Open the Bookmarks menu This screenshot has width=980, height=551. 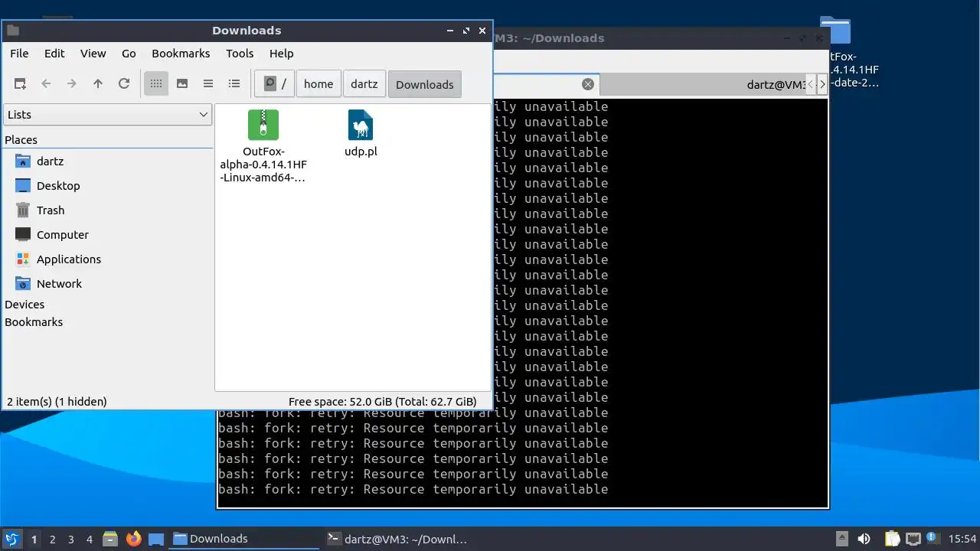181,54
